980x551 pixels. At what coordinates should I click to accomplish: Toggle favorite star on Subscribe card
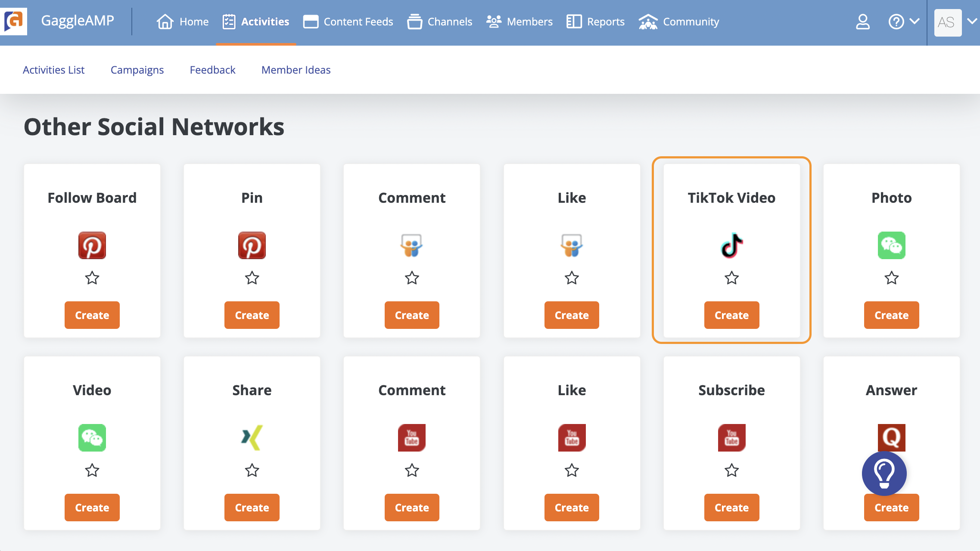[732, 471]
